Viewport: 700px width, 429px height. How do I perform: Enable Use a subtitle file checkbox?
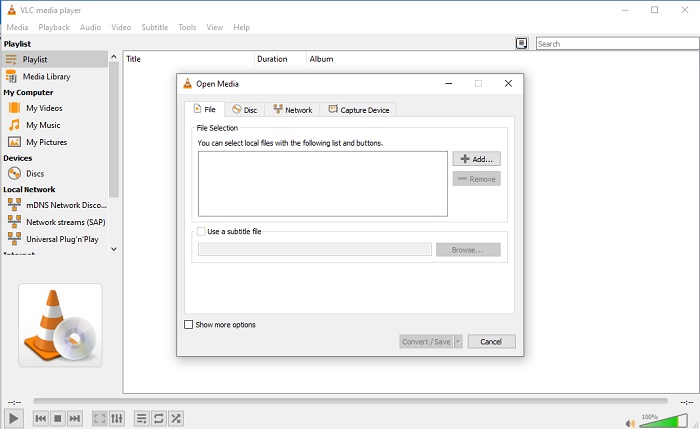click(x=201, y=231)
